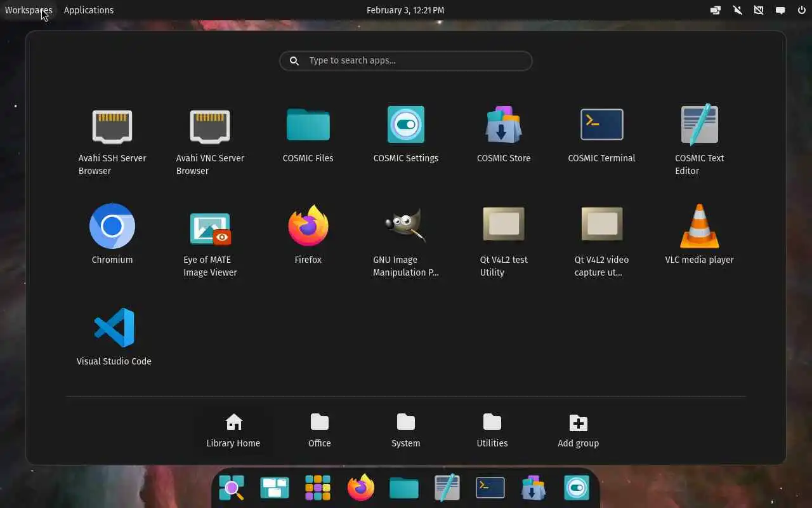Open COSMIC Text Editor from dock

pos(447,488)
